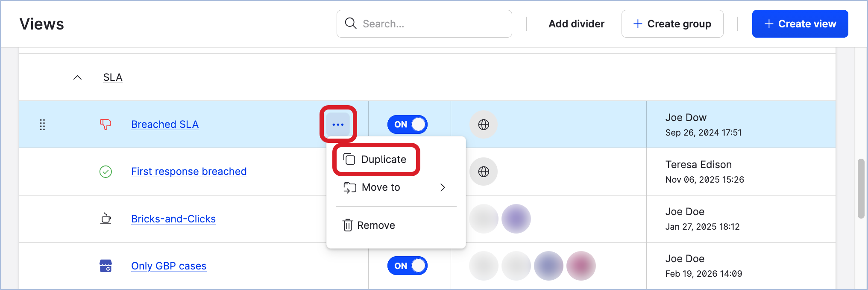Toggle off the Breached SLA switch
This screenshot has width=868, height=290.
point(407,124)
